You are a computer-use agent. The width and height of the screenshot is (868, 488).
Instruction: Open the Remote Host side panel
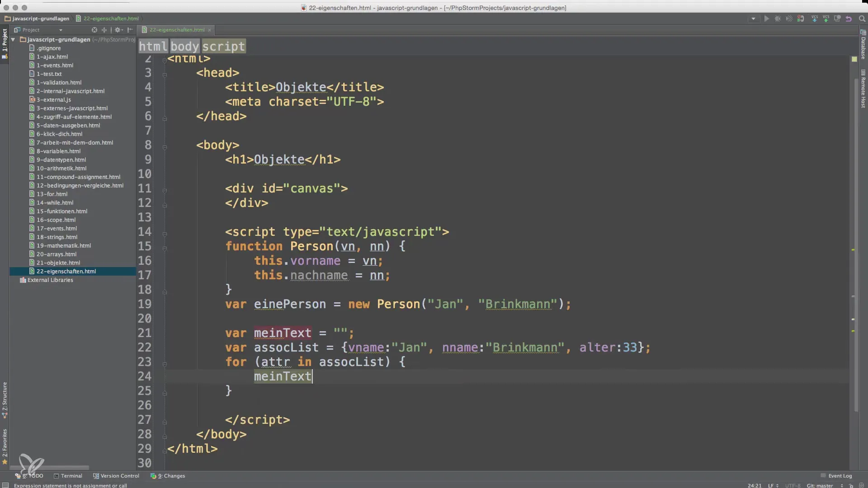(863, 89)
